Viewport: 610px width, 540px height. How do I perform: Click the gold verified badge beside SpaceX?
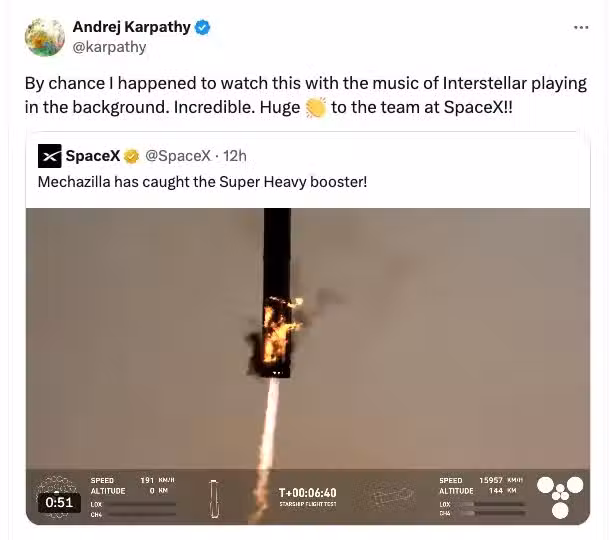pyautogui.click(x=131, y=156)
